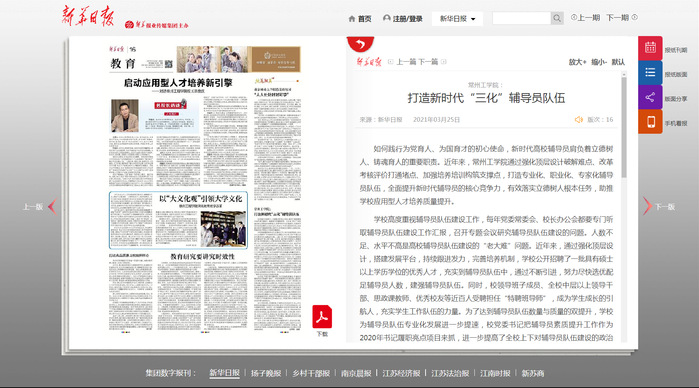
Task: Download the page via the PDF icon
Action: 322,317
